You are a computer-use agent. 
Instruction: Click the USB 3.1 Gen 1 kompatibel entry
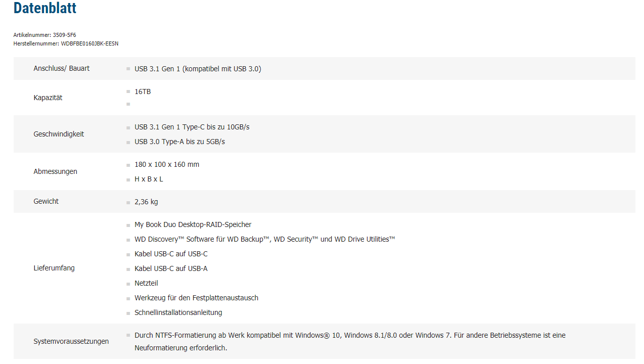(198, 69)
